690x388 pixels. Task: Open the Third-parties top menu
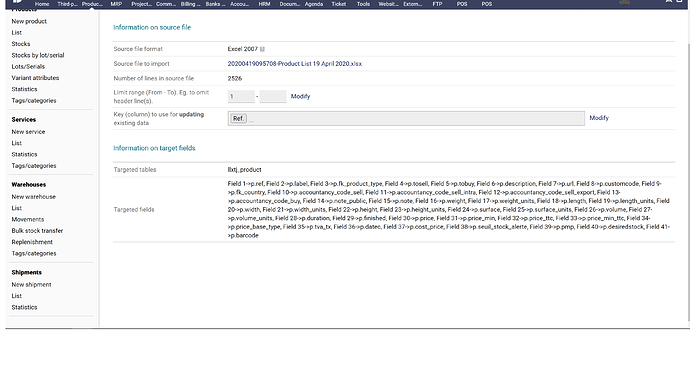(x=67, y=4)
